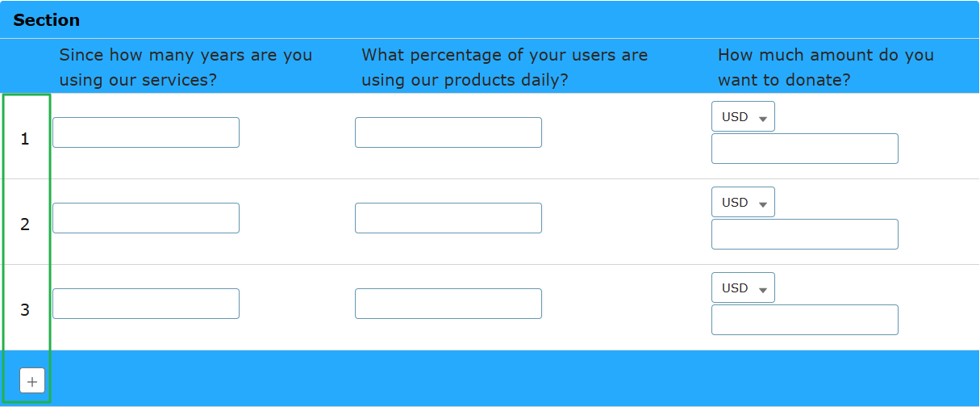Focus the years of service field in row 1
The image size is (980, 407).
146,132
